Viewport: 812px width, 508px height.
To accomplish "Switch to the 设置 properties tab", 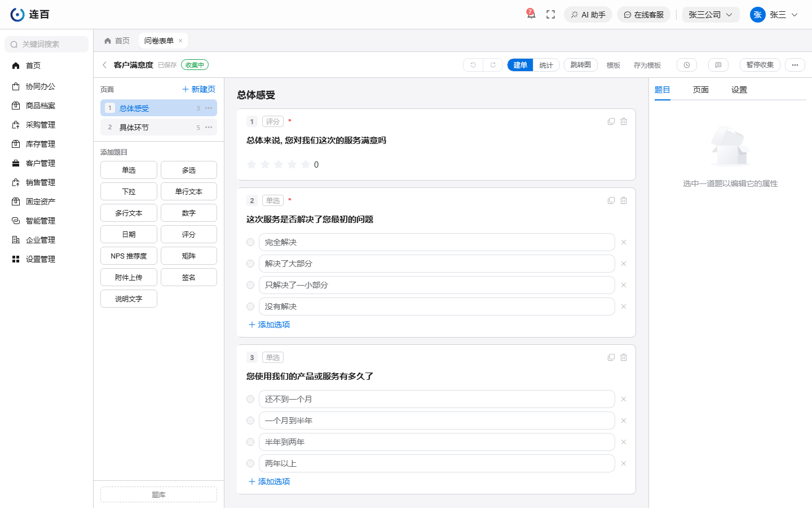I will click(x=739, y=90).
